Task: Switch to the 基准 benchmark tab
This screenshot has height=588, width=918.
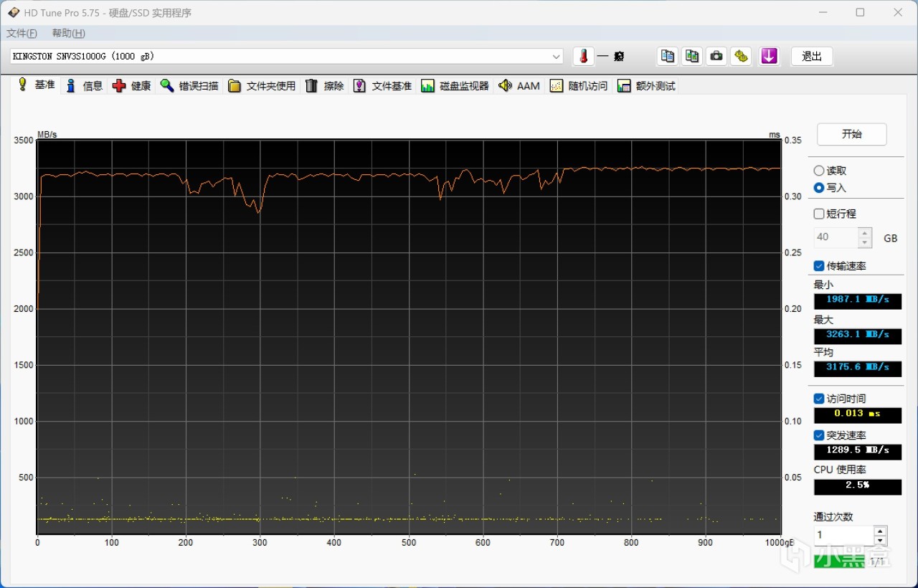Action: coord(36,85)
